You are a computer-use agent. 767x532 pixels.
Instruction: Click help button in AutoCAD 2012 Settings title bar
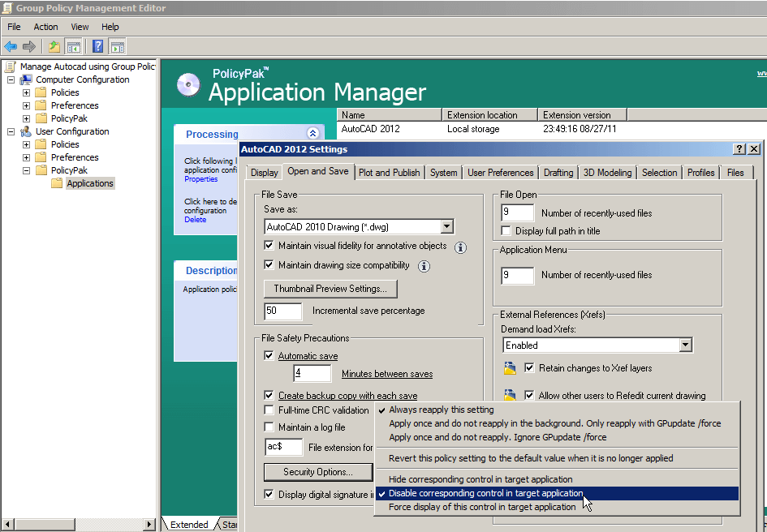click(x=739, y=149)
